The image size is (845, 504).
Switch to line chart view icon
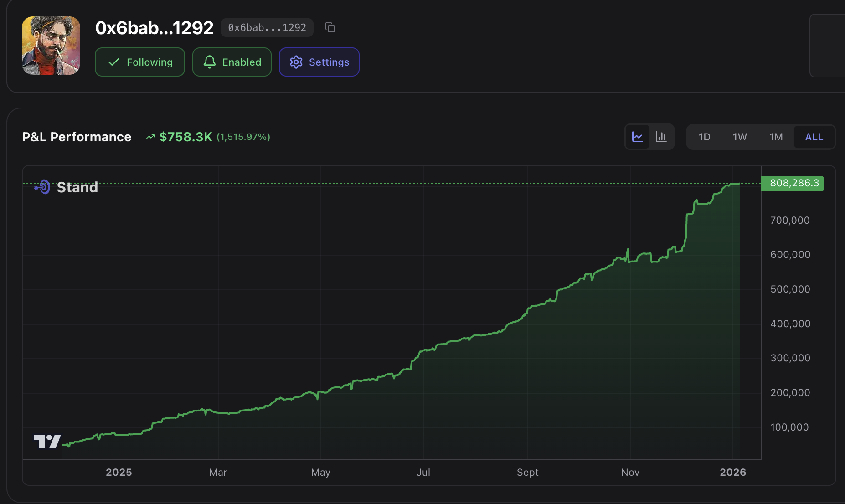tap(637, 137)
